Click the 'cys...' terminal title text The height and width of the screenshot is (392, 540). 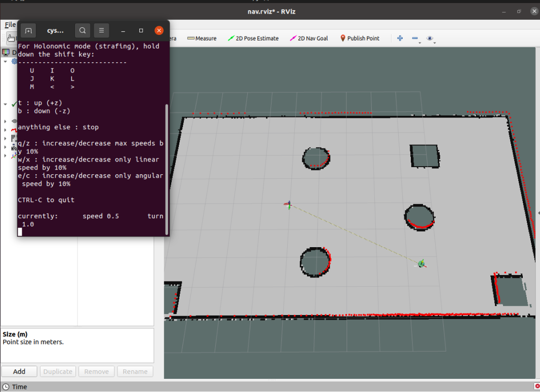click(x=55, y=31)
